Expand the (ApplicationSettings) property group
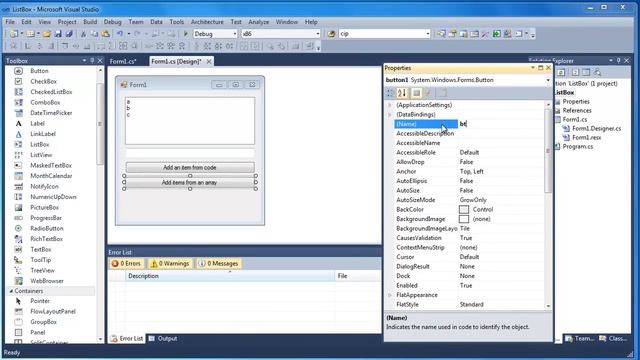Viewport: 640px width, 360px height. click(x=390, y=105)
